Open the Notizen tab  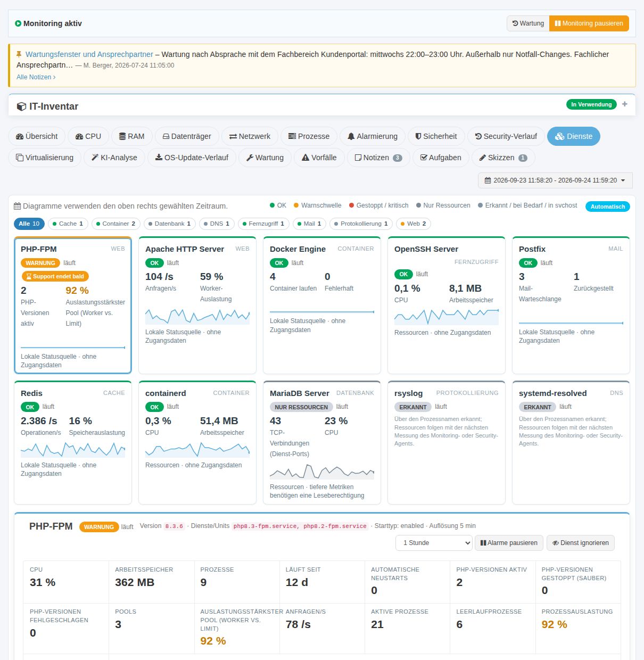(378, 158)
